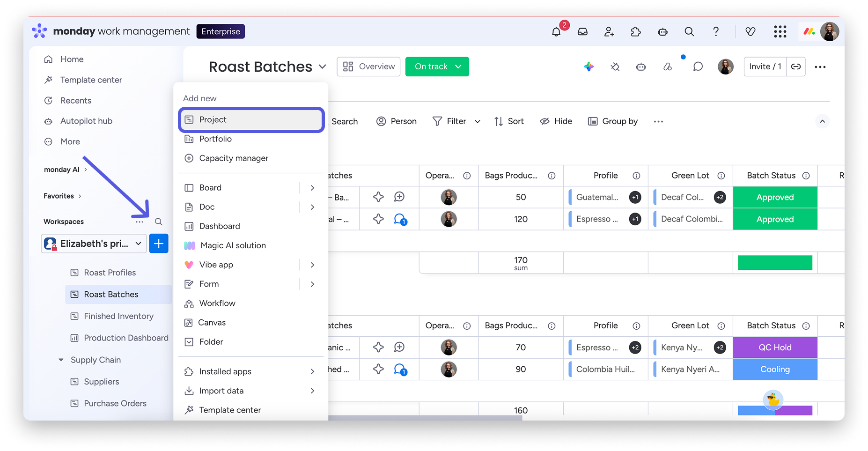
Task: Expand the Board submenu arrow
Action: (x=312, y=188)
